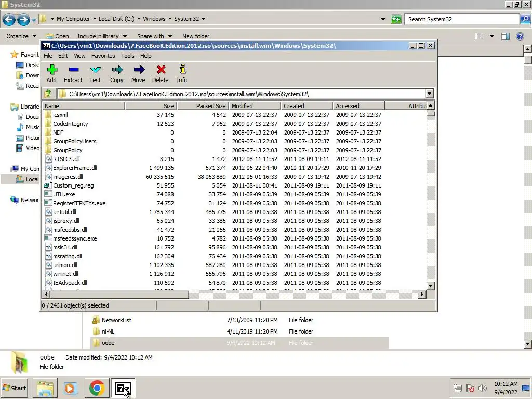The width and height of the screenshot is (532, 399).
Task: Click the change view icon in Explorer
Action: pos(478,36)
